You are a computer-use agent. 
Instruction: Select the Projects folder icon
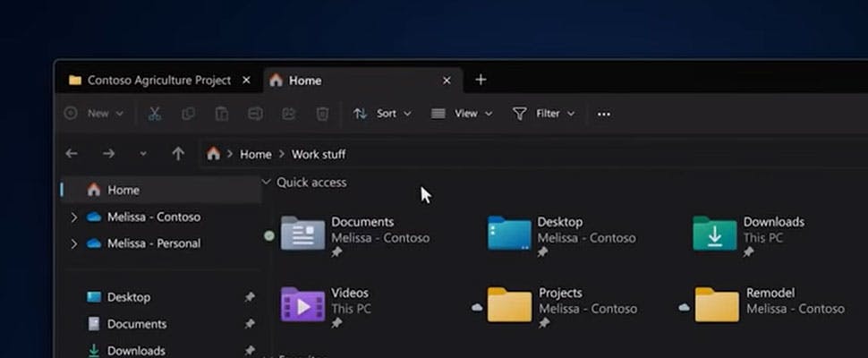click(509, 304)
